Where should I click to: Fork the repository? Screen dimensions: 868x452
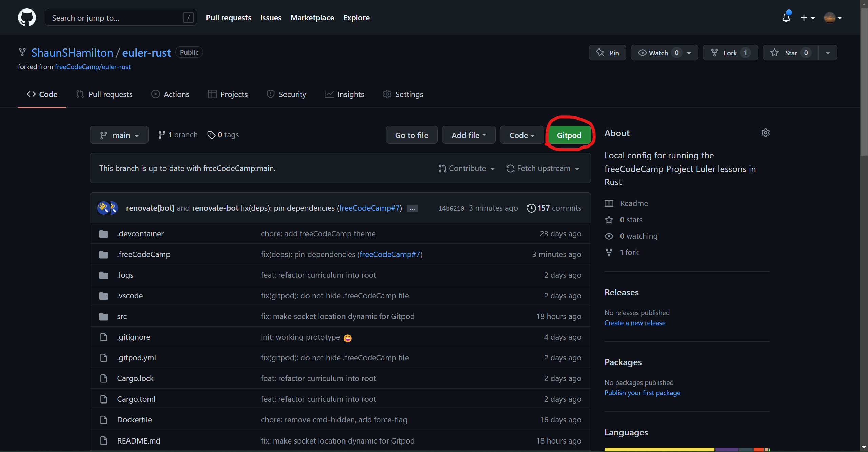(x=730, y=53)
